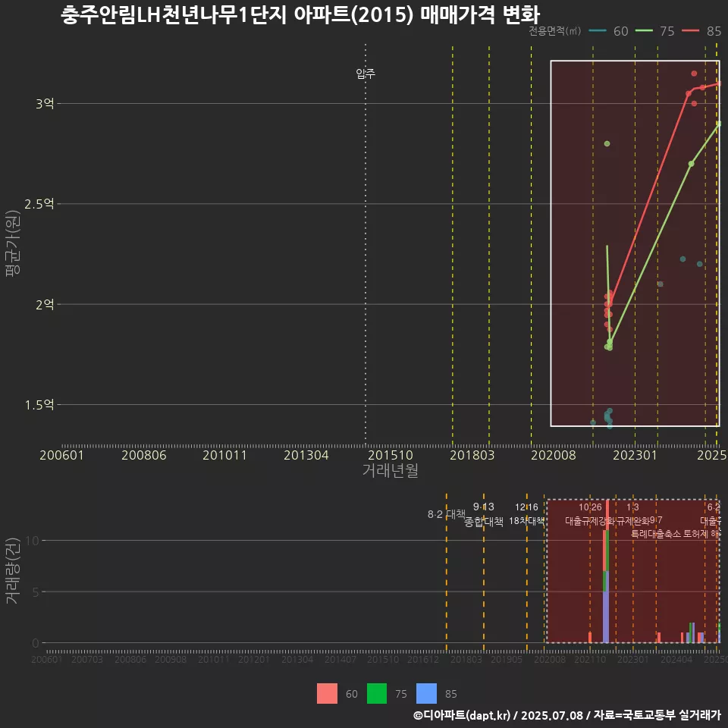Image resolution: width=728 pixels, height=728 pixels.
Task: Click 202008 on the price chart axis
Action: click(554, 455)
